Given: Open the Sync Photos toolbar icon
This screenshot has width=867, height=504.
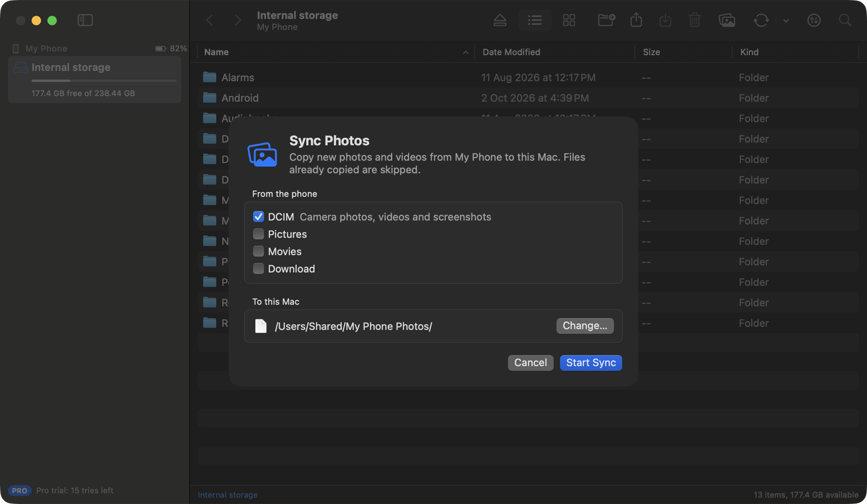Looking at the screenshot, I should 727,20.
